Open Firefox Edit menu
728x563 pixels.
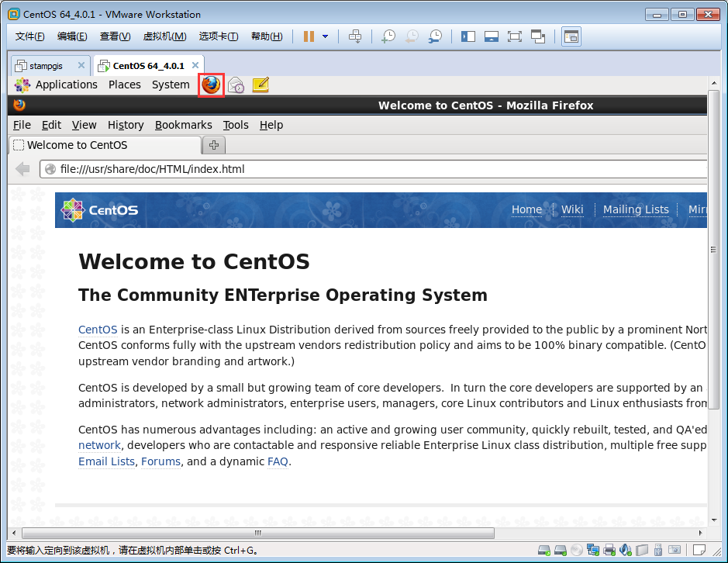[x=51, y=125]
